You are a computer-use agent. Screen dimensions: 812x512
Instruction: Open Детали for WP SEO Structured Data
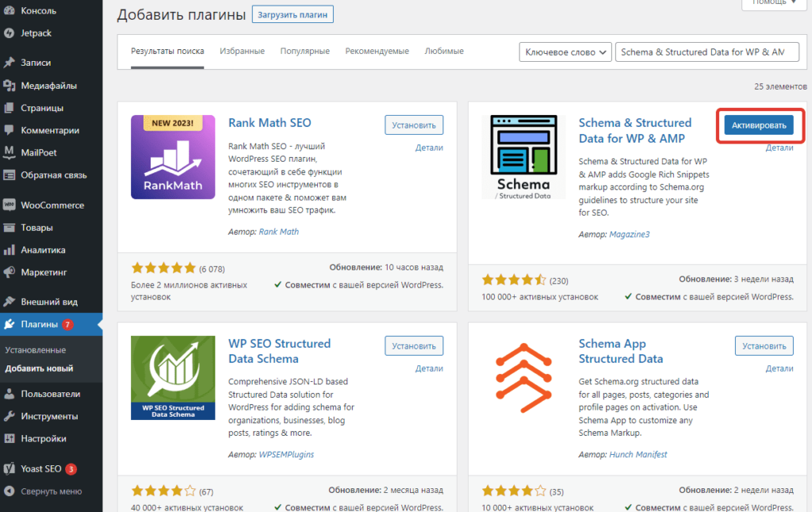[429, 369]
